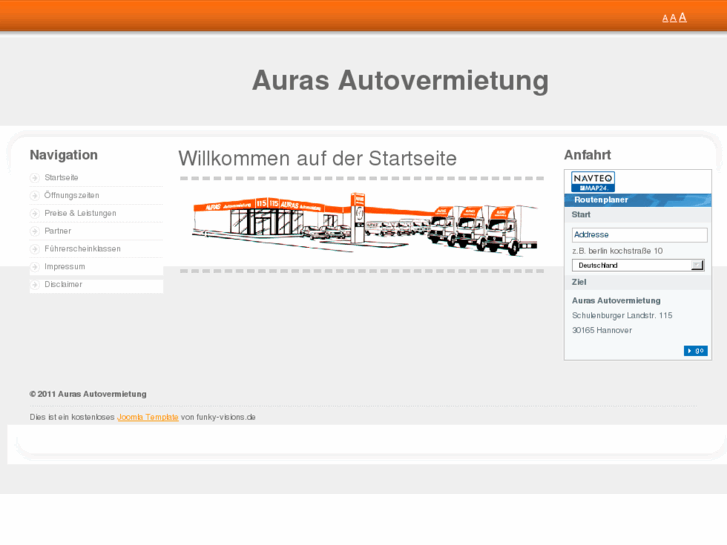Select the smallest font size A icon
The height and width of the screenshot is (545, 727).
pos(665,19)
